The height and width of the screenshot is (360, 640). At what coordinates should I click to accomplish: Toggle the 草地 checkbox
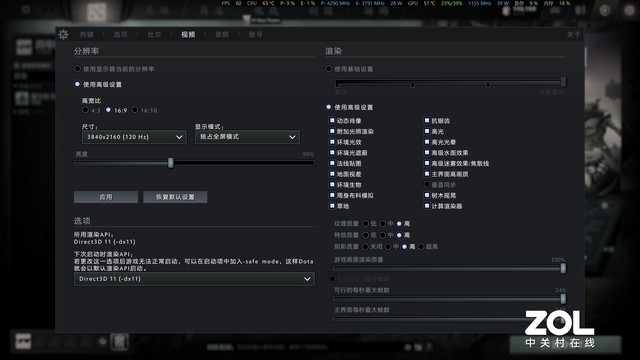[x=332, y=206]
